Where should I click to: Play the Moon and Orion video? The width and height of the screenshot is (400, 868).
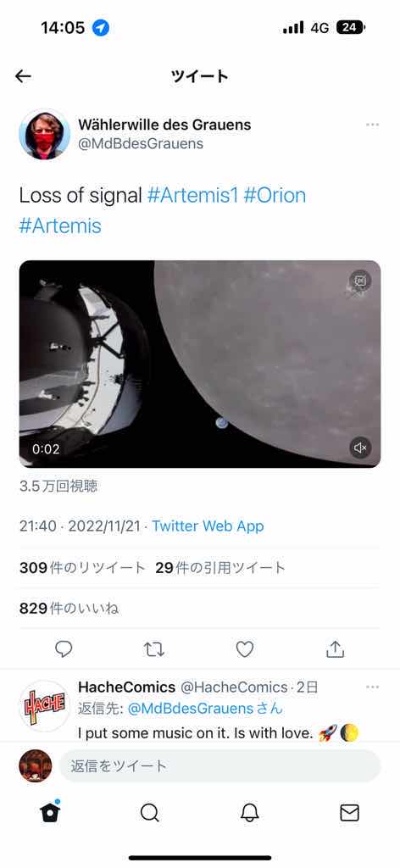200,364
